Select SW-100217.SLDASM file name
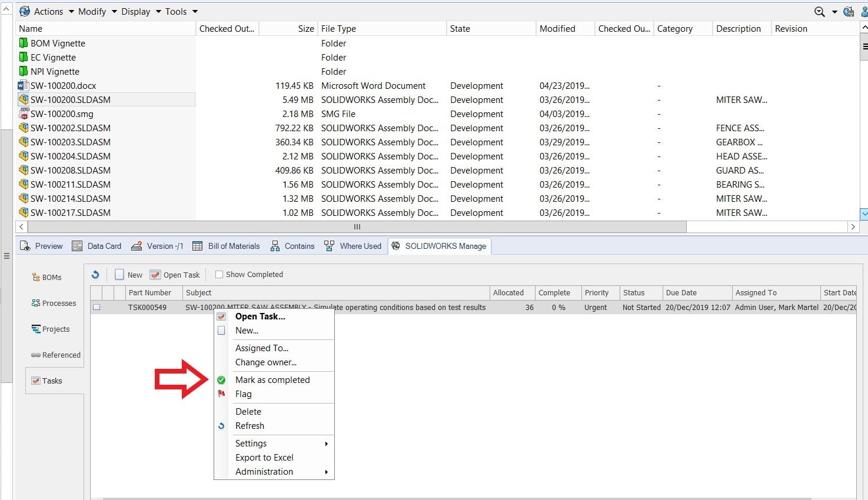 [71, 212]
